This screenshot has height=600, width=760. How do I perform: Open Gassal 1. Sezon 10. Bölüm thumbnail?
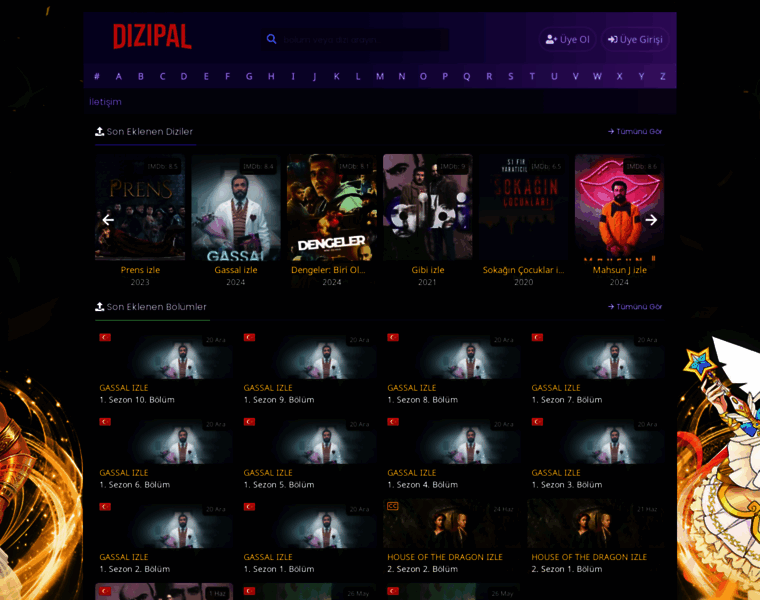[x=164, y=356]
